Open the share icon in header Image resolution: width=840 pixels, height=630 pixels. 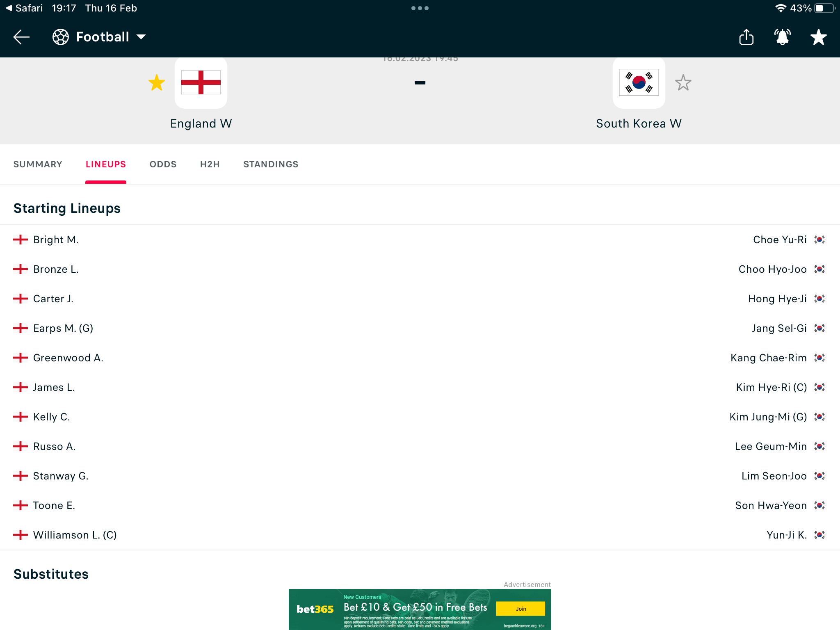(x=746, y=37)
